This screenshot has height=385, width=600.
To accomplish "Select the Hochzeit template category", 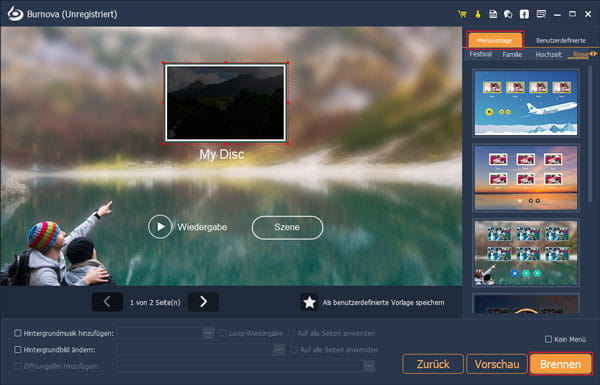I will click(548, 54).
